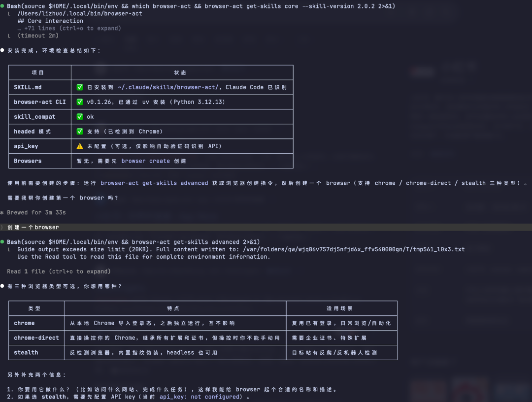Viewport: 532px width, 402px height.
Task: Click the green bullet before the first Bash command
Action: pos(2,6)
